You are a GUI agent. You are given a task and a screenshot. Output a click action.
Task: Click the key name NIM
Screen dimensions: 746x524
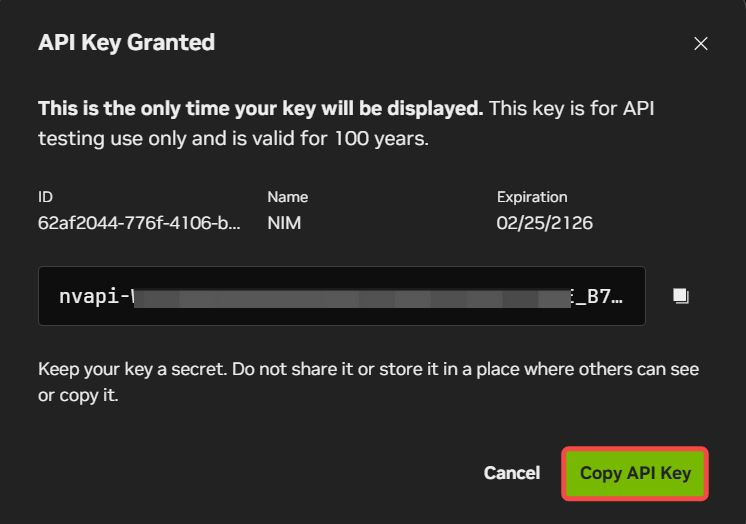[x=284, y=223]
